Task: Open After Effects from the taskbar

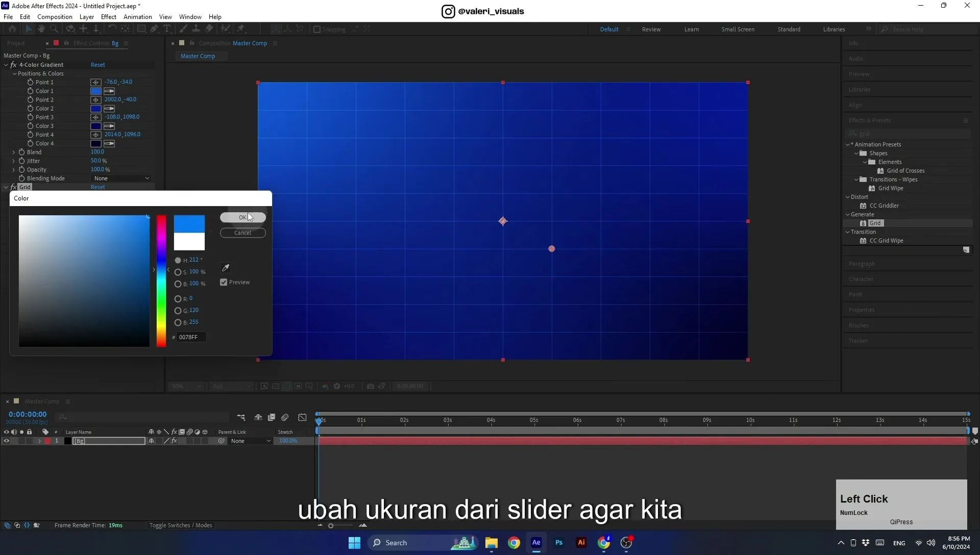Action: coord(536,543)
